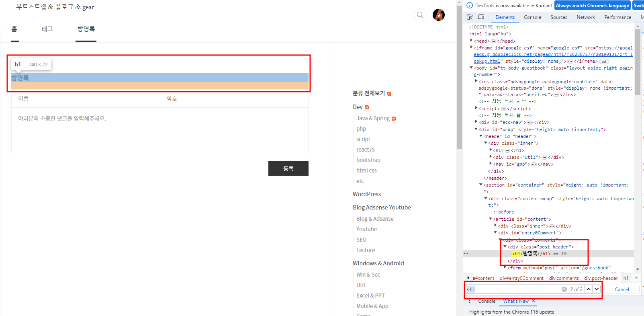This screenshot has height=316, width=644.
Task: Open the doubleclick iframe src link
Action: click(553, 54)
